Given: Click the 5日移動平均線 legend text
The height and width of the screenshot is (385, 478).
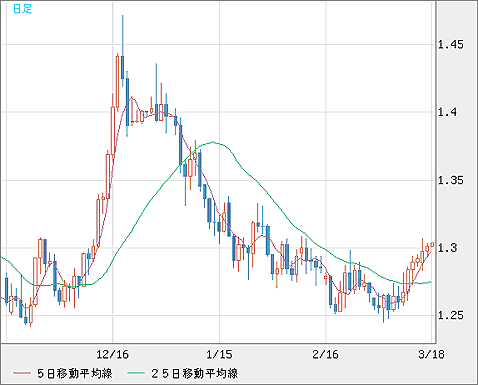Looking at the screenshot, I should [x=75, y=373].
